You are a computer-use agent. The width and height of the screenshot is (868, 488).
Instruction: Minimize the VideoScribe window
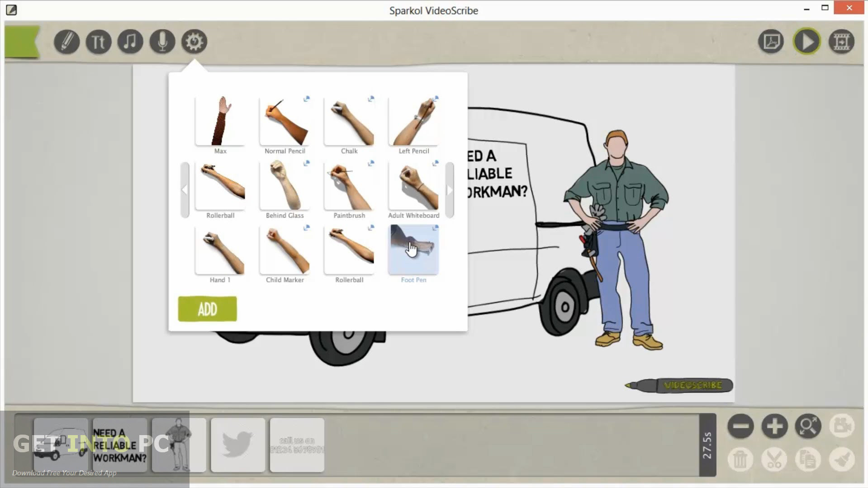pos(806,9)
